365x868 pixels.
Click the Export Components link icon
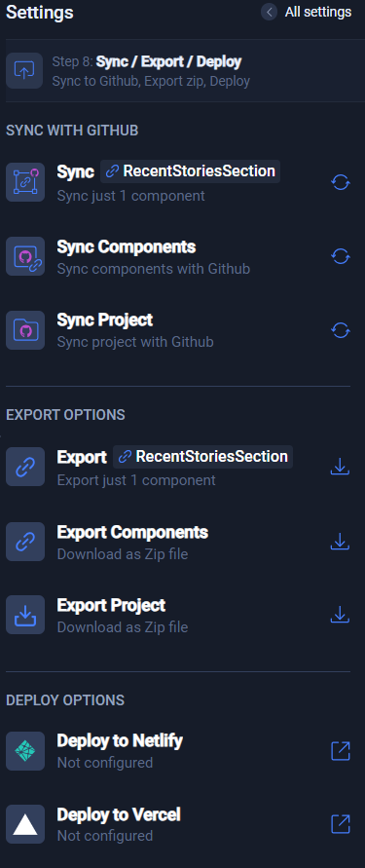pyautogui.click(x=25, y=542)
